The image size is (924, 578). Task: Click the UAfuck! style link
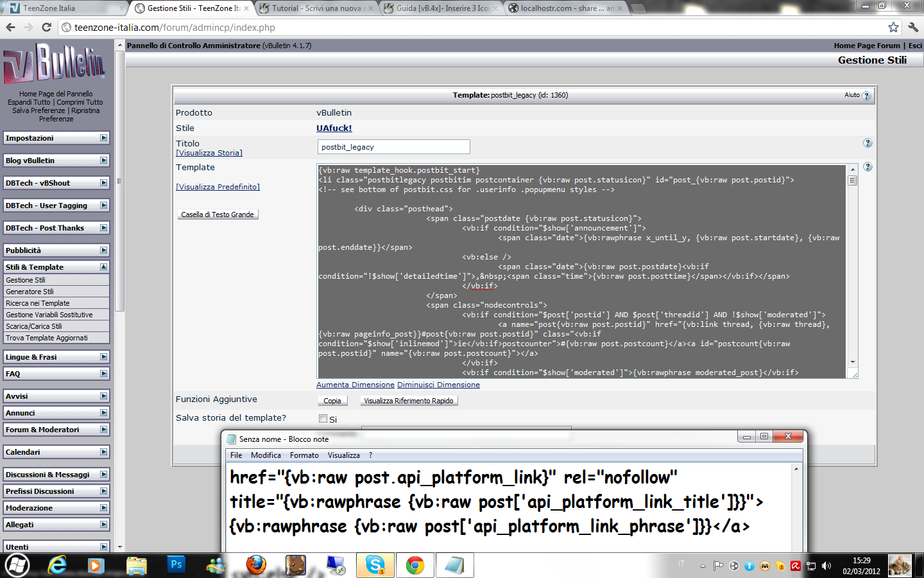tap(334, 128)
